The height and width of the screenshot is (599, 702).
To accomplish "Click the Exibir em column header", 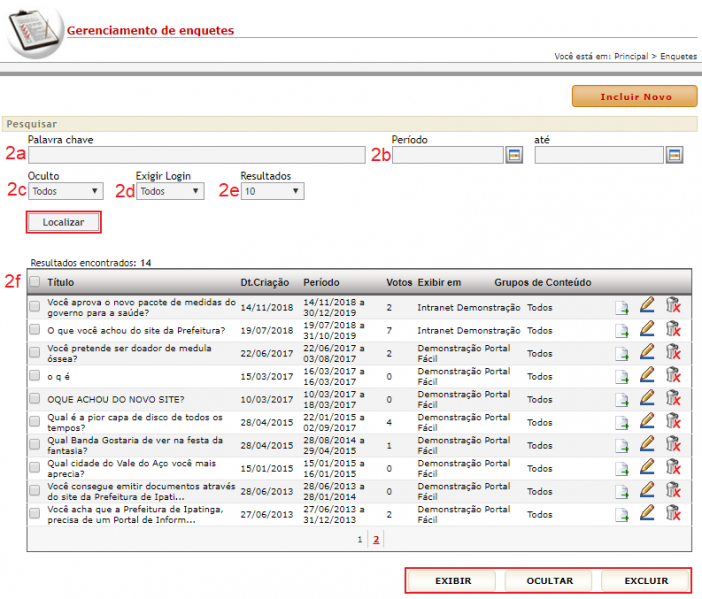I will pos(439,282).
